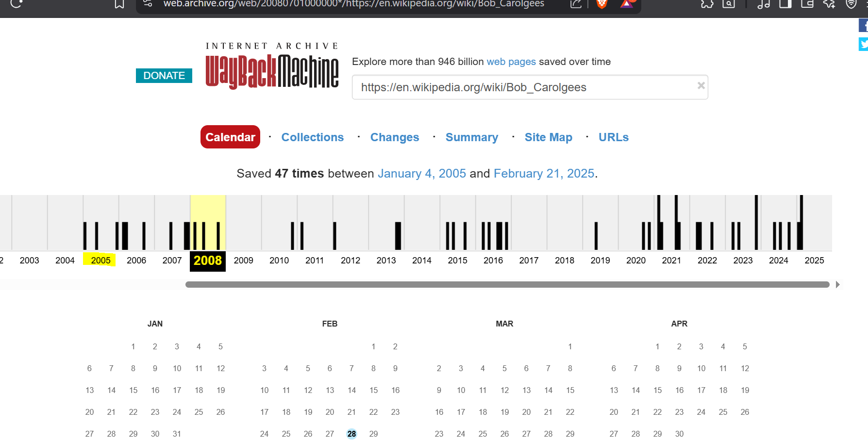The height and width of the screenshot is (441, 868).
Task: Open the February 28 snapshot day
Action: coord(351,434)
